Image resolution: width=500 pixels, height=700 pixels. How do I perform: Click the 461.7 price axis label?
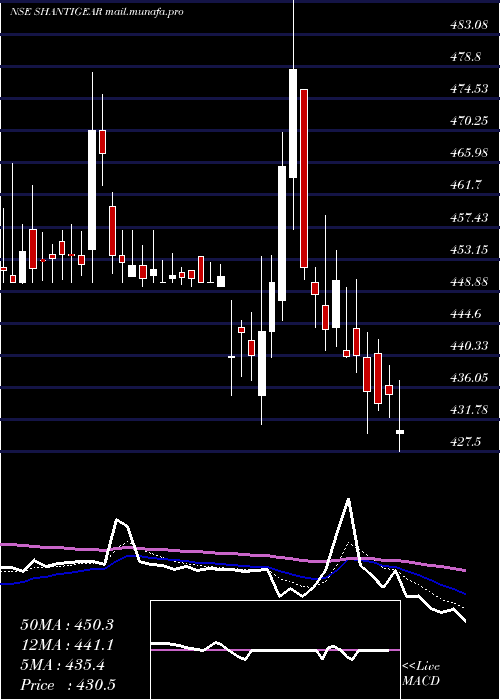coord(465,184)
